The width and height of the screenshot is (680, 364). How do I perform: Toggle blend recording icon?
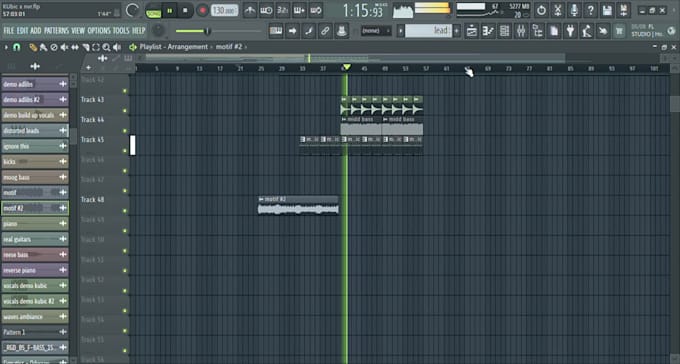[299, 10]
